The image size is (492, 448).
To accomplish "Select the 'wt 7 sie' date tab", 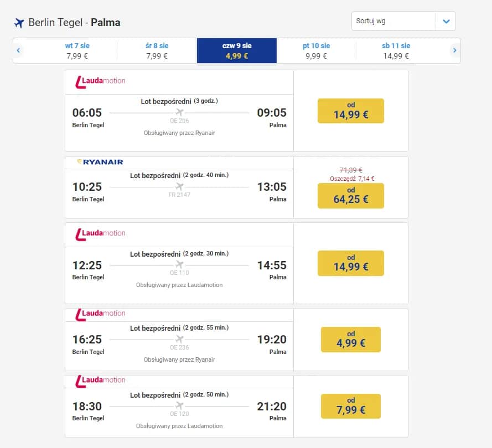I will click(77, 50).
